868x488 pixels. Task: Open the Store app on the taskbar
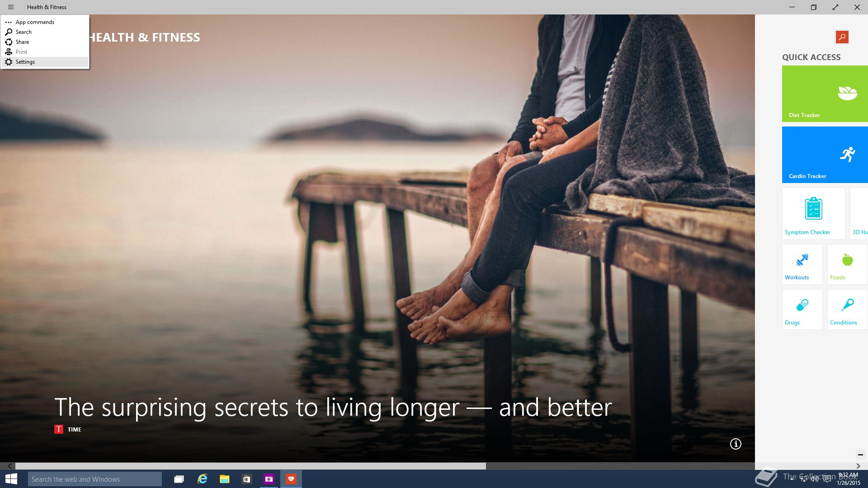click(x=246, y=479)
